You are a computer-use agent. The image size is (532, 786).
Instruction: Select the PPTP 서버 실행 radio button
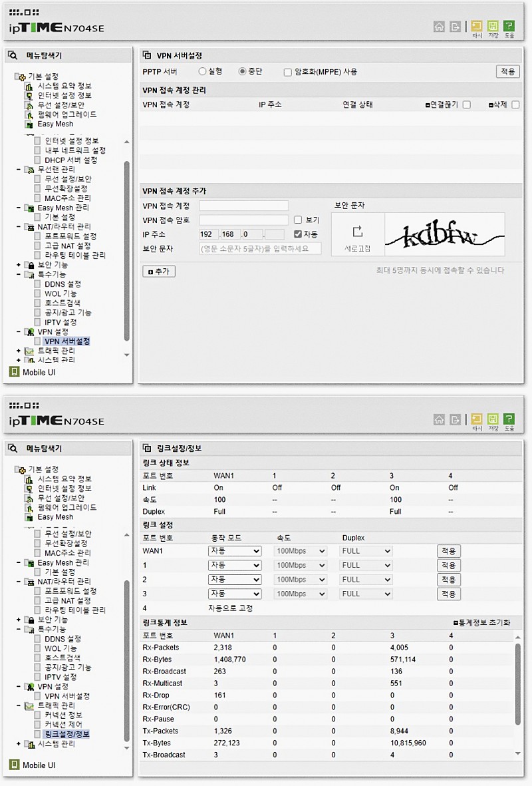pyautogui.click(x=202, y=71)
